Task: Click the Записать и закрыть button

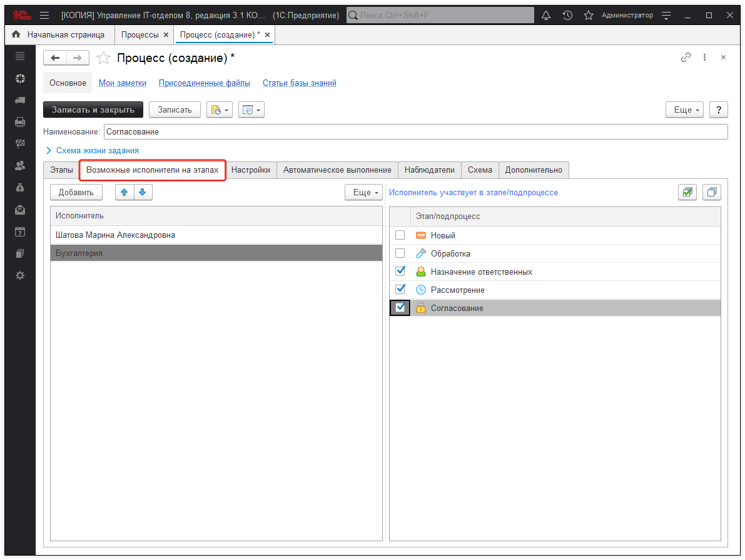Action: tap(93, 109)
